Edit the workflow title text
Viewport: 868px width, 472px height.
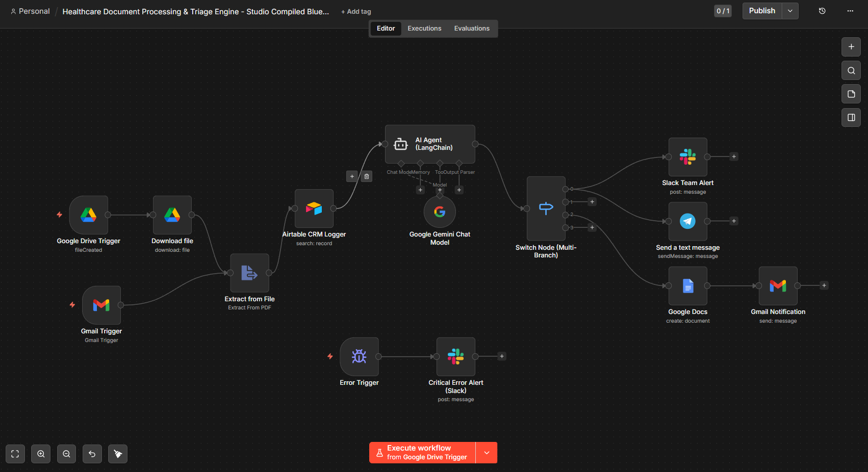[x=196, y=11]
